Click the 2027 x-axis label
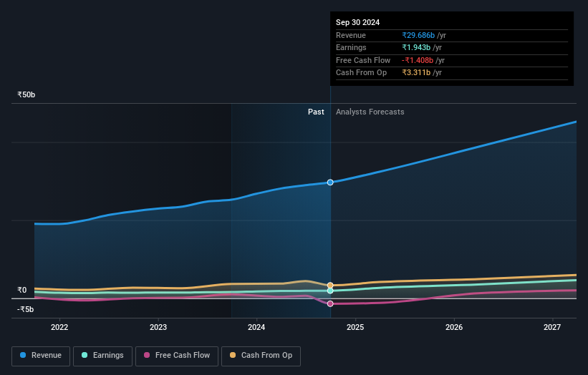The width and height of the screenshot is (588, 375). (552, 327)
